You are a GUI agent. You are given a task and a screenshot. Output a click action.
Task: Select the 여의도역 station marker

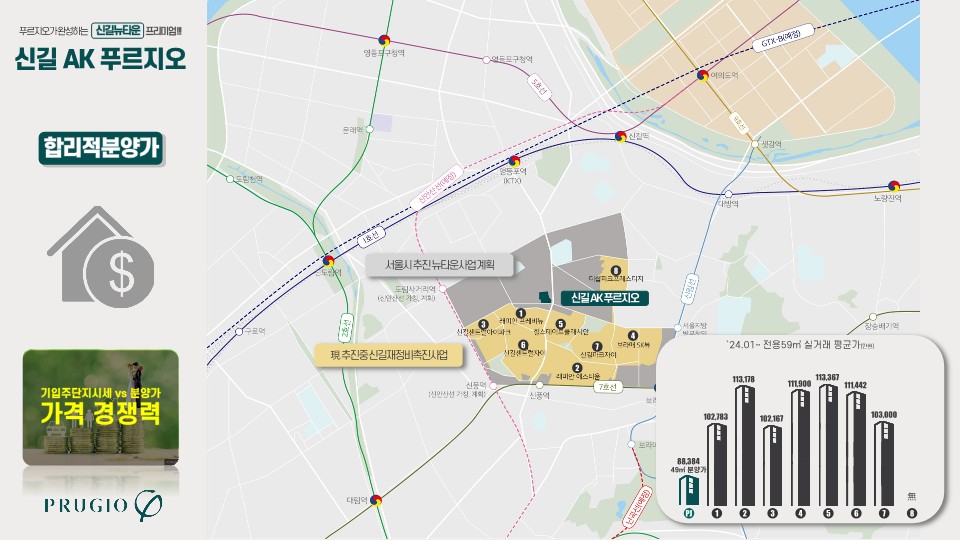click(703, 75)
